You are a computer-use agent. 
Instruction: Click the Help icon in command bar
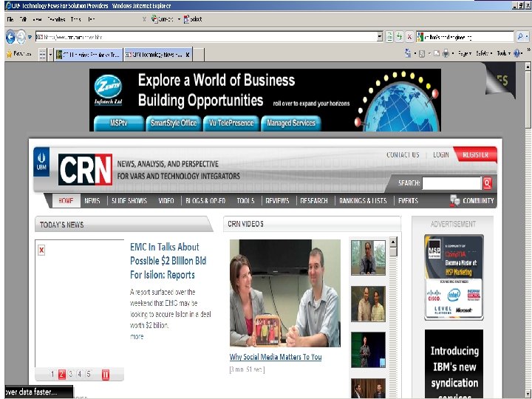(517, 54)
